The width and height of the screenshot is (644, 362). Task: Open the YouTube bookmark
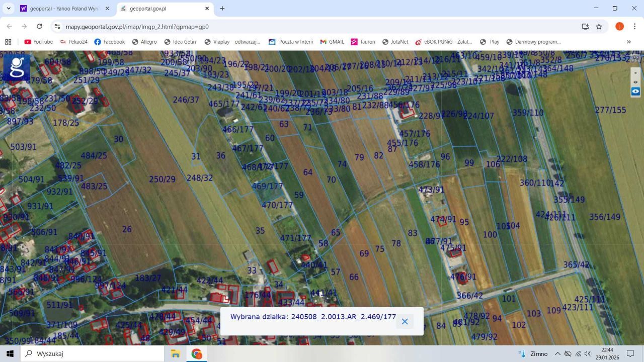(x=39, y=42)
